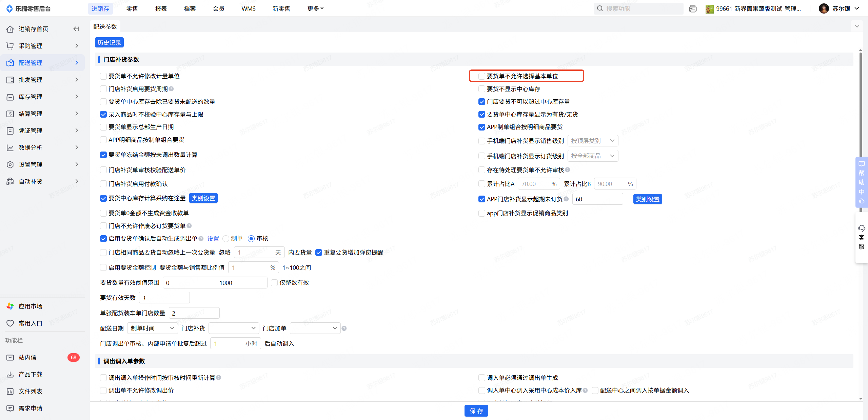Open the 更多 top menu dropdown
868x420 pixels.
pyautogui.click(x=315, y=9)
